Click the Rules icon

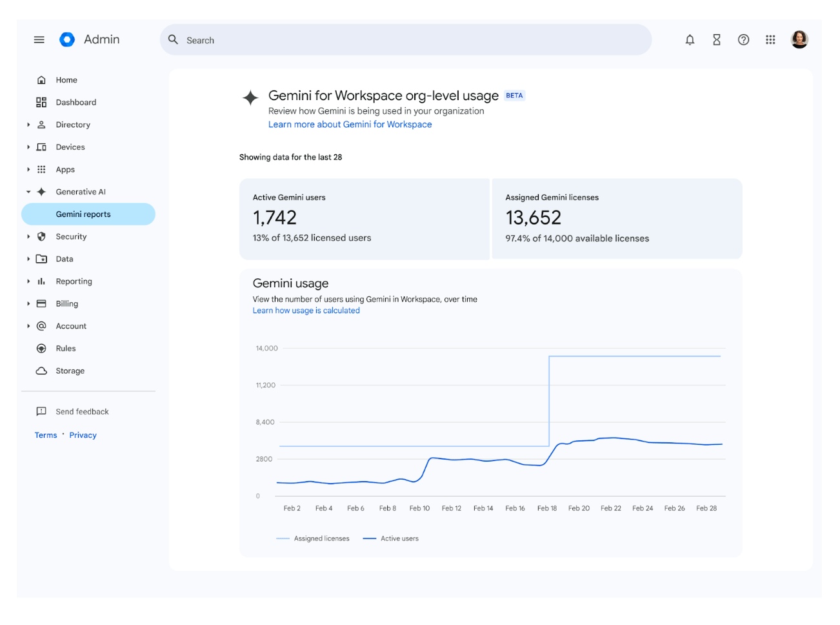pos(41,349)
